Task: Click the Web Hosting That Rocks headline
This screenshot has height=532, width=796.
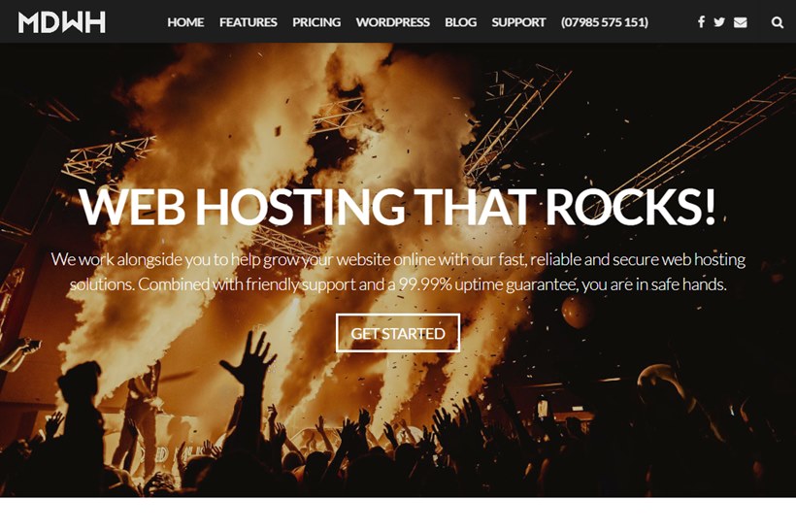Action: [x=397, y=207]
